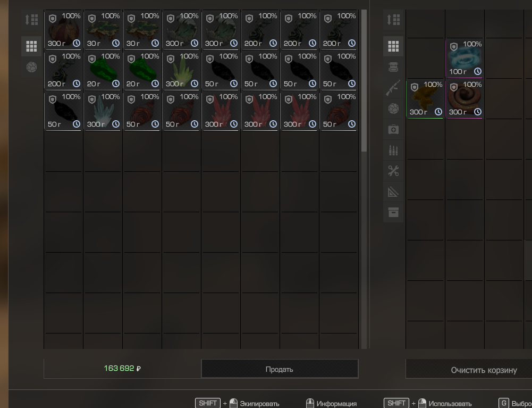Image resolution: width=532 pixels, height=408 pixels.
Task: Filter cart panel by weapons rifle icon
Action: click(x=393, y=88)
